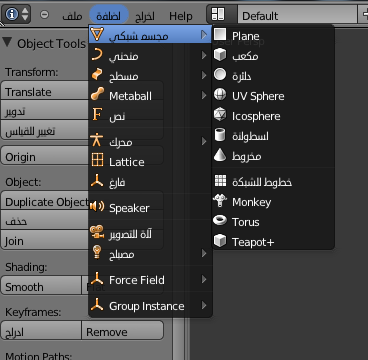Expand the مصباح lamp submenu arrow

tap(204, 254)
